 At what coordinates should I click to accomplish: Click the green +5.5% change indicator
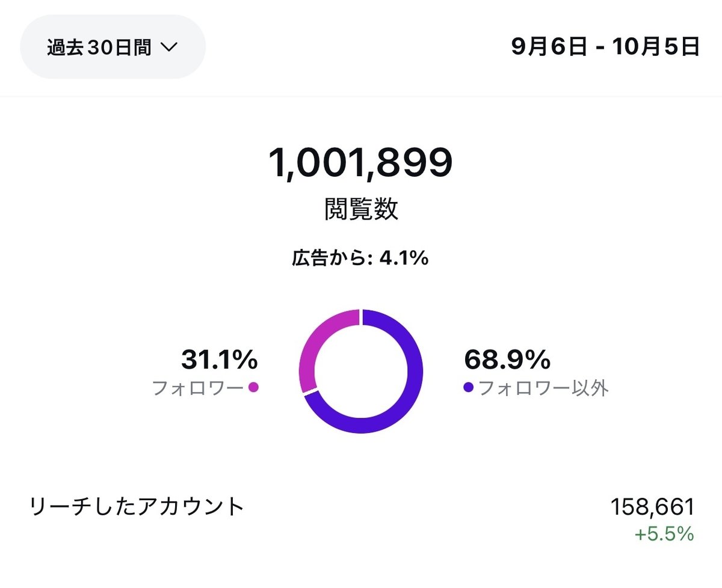[666, 534]
